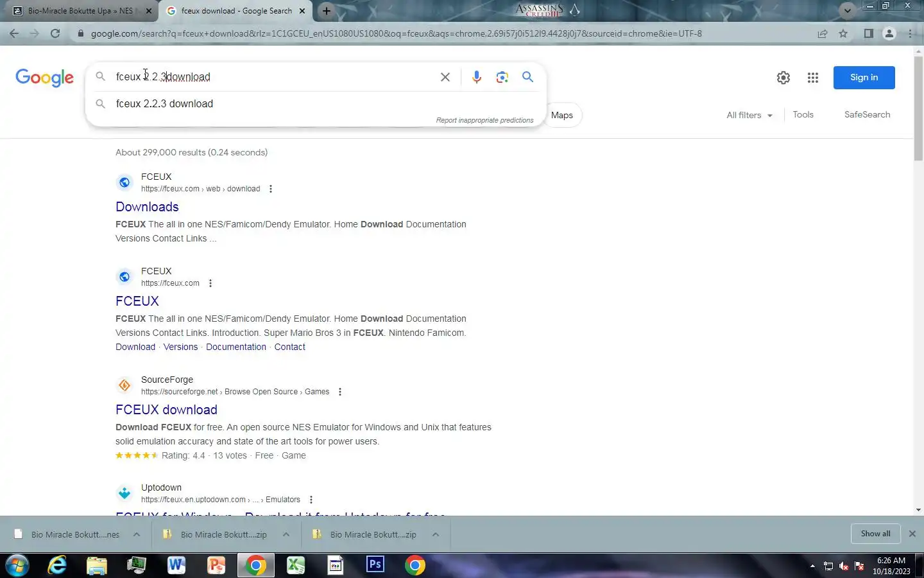
Task: Submit search using the magnifier button
Action: coord(527,77)
